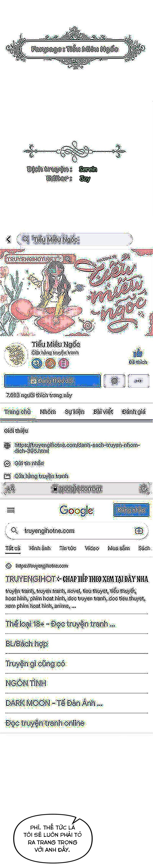Toggle the Đang theo dõi follow button
This screenshot has width=153, height=868.
pos(52,381)
